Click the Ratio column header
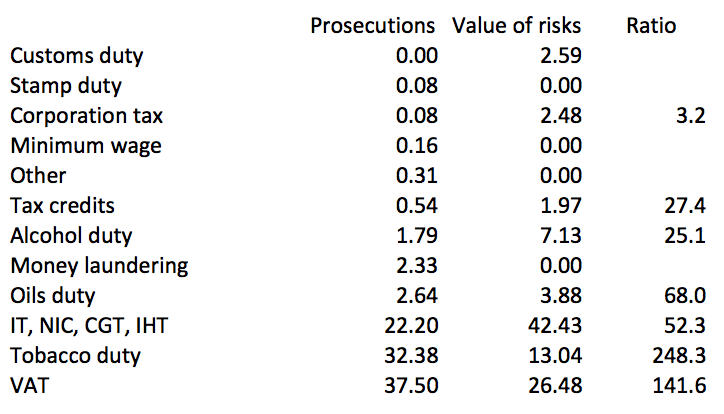 pyautogui.click(x=650, y=25)
